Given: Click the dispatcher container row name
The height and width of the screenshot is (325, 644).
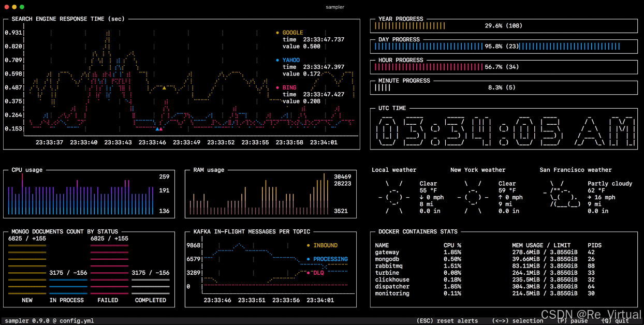Looking at the screenshot, I should tap(392, 286).
